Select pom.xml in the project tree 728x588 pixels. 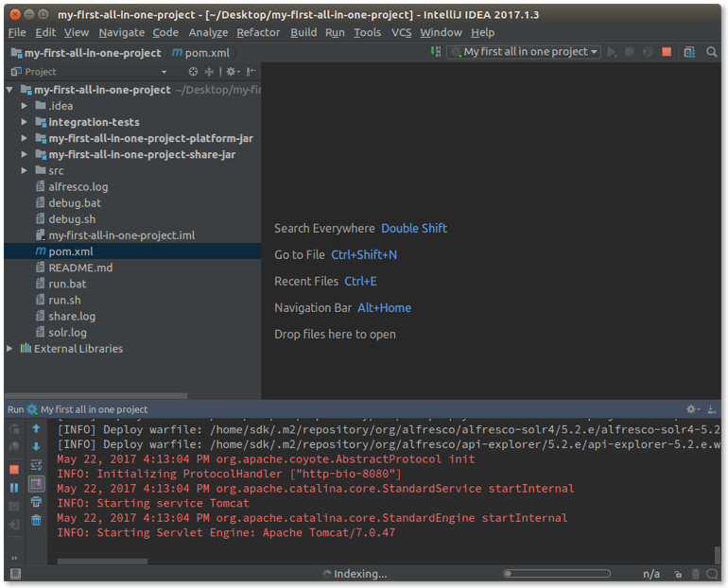70,251
